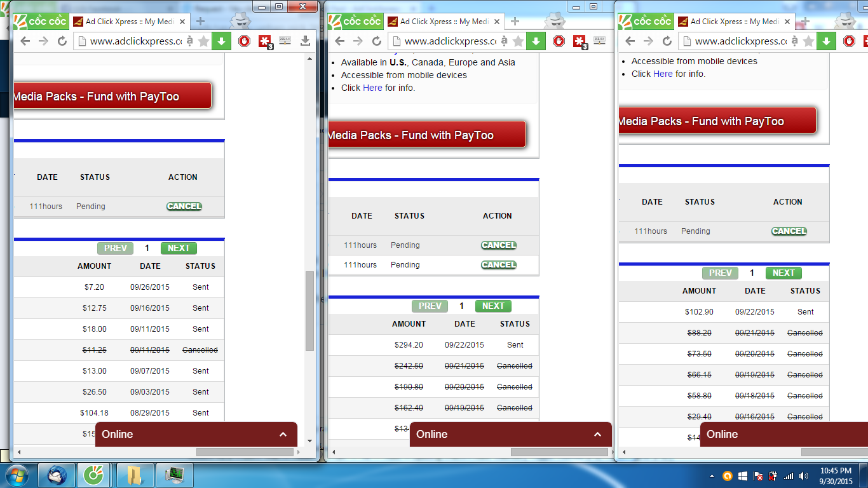Select the Ad Click Xpress tab in right window

[735, 22]
